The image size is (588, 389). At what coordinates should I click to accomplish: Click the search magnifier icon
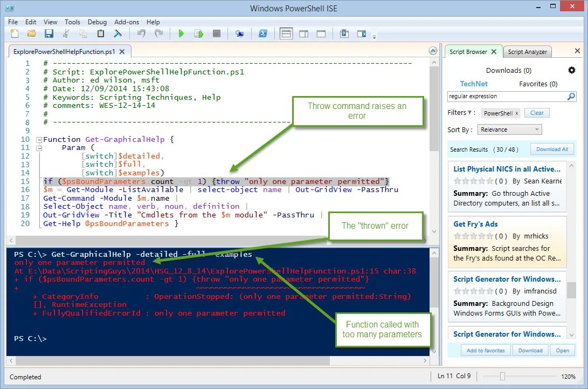(571, 97)
